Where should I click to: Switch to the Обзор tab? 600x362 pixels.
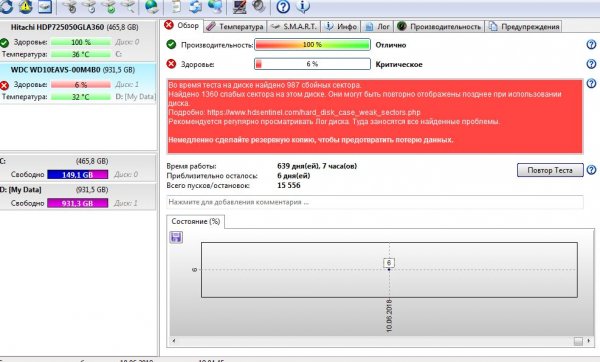[x=182, y=26]
